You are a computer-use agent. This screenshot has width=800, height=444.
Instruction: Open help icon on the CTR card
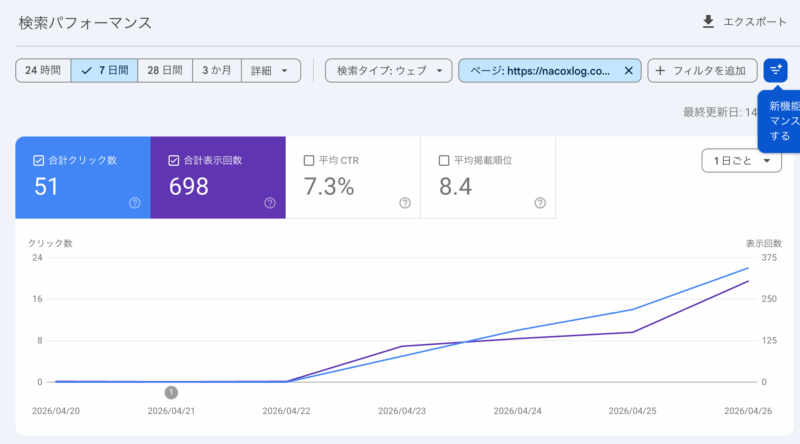[x=405, y=203]
